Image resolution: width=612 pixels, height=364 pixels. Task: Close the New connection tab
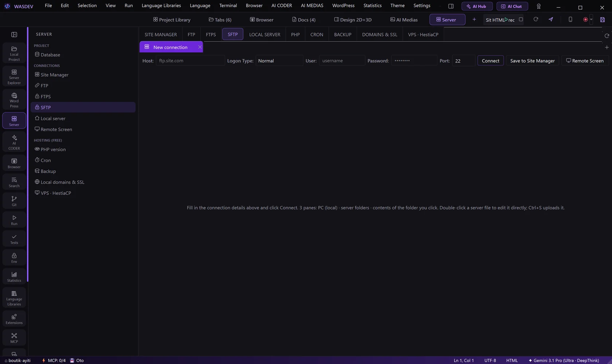pos(200,47)
